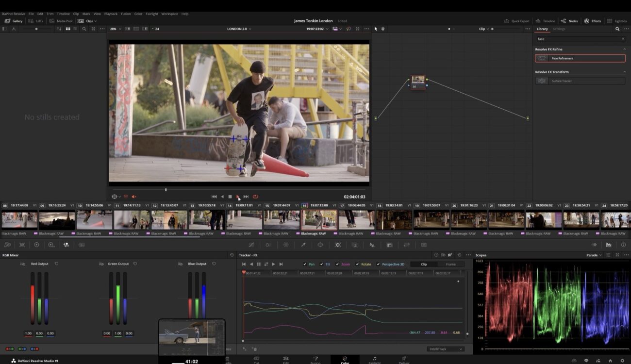This screenshot has width=631, height=364.
Task: Switch to the Library tab
Action: click(542, 29)
